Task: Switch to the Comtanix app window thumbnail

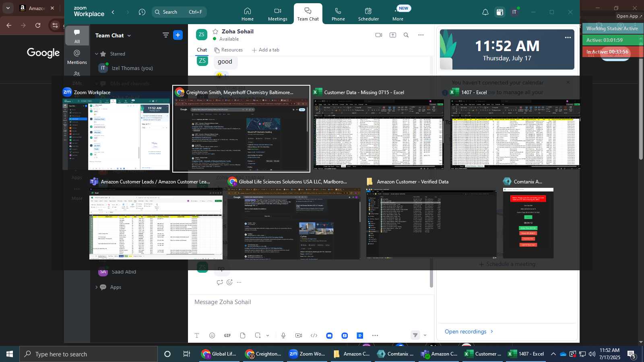Action: click(528, 218)
